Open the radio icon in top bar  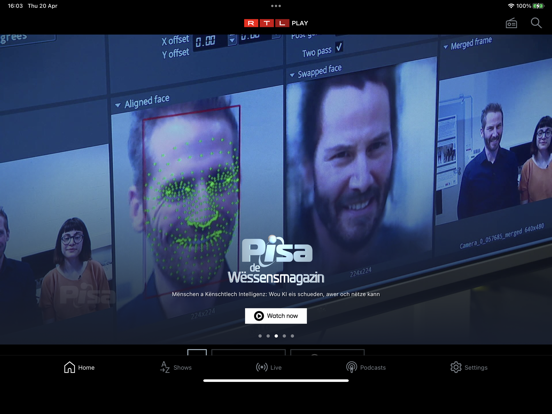pyautogui.click(x=511, y=23)
